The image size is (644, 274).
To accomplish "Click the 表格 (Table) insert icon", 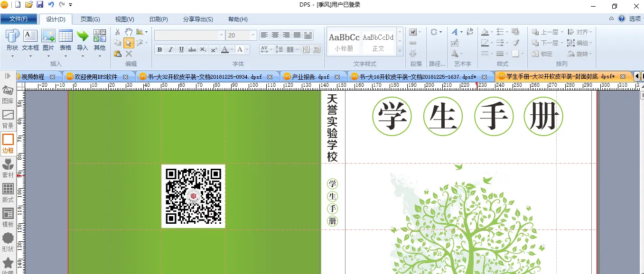I will point(65,36).
